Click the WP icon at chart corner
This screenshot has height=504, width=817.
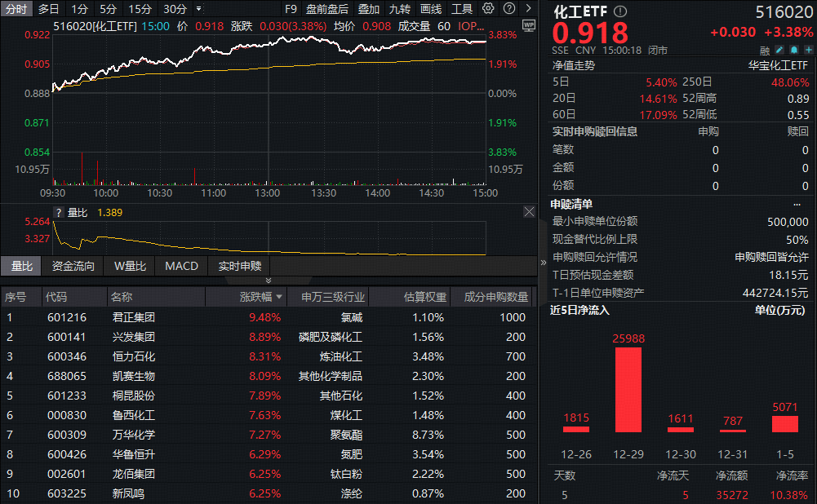click(x=528, y=25)
